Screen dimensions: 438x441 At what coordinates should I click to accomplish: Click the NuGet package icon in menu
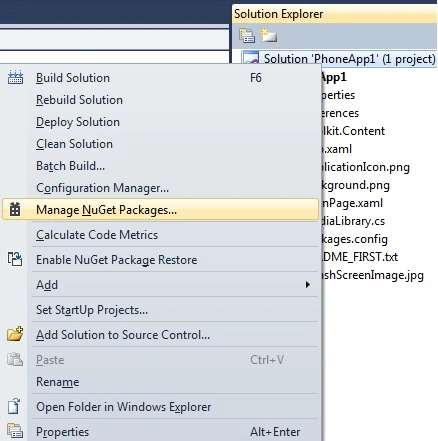tap(15, 209)
